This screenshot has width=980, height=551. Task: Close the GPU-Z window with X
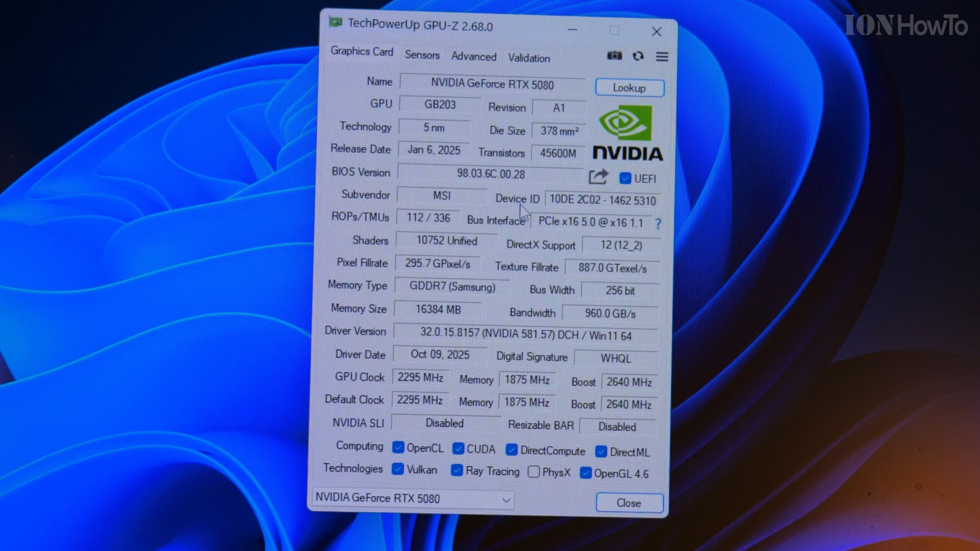[x=657, y=32]
